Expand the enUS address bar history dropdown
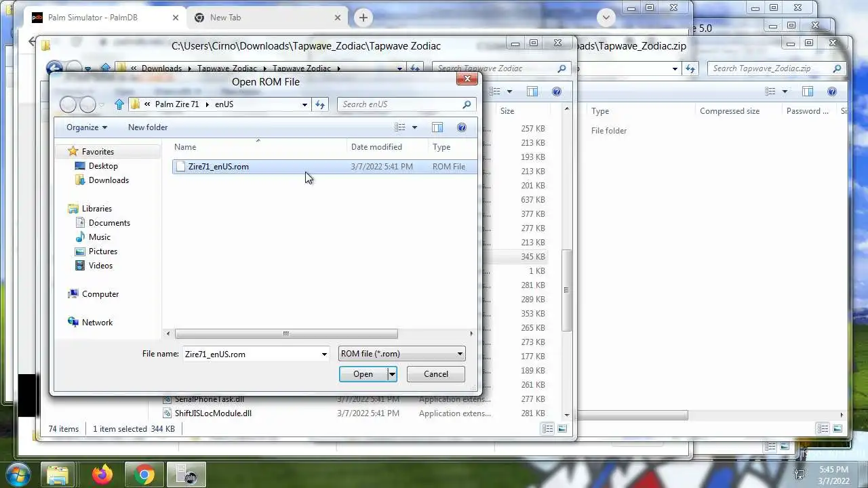This screenshot has height=488, width=868. pos(304,104)
